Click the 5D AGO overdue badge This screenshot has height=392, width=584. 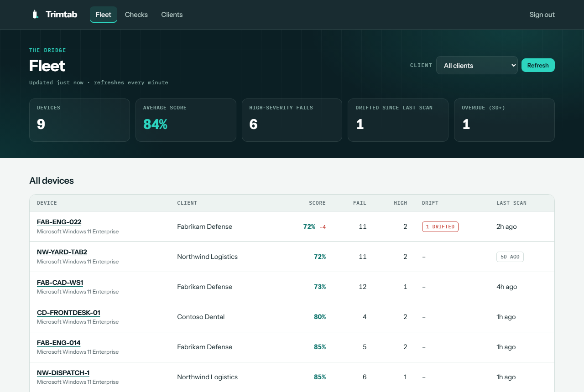510,257
